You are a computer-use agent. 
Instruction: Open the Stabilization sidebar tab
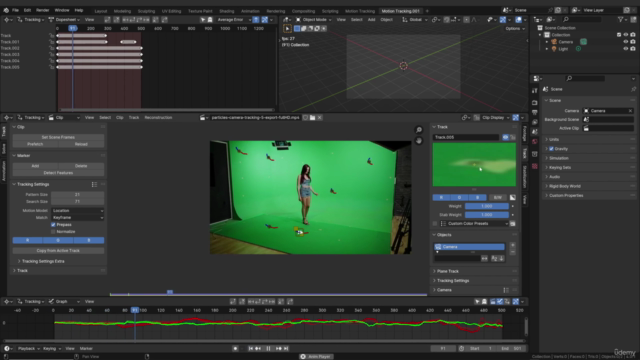point(525,178)
